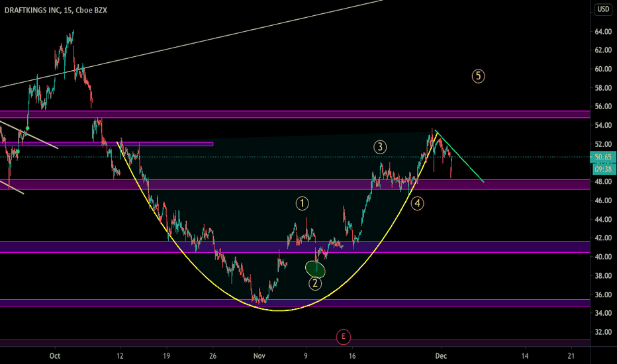617x364 pixels.
Task: Click the 64.00 price axis label
Action: point(603,32)
